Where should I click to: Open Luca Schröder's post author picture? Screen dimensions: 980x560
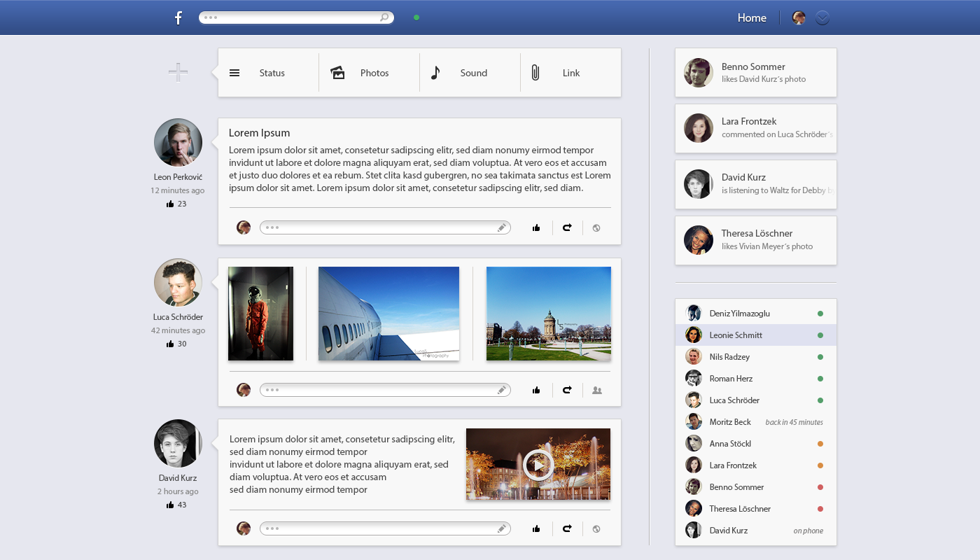click(x=178, y=283)
